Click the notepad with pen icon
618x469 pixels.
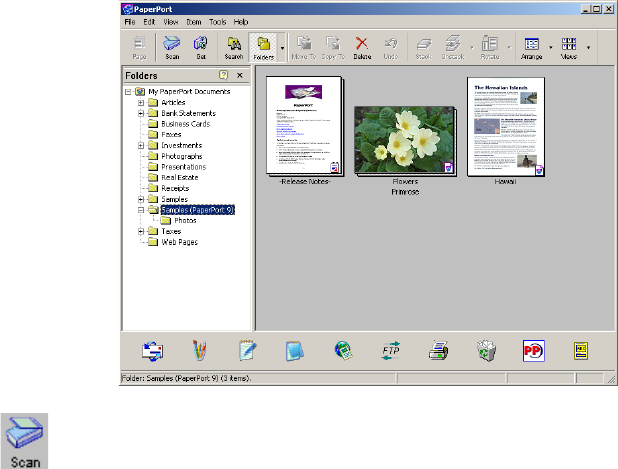click(x=248, y=350)
